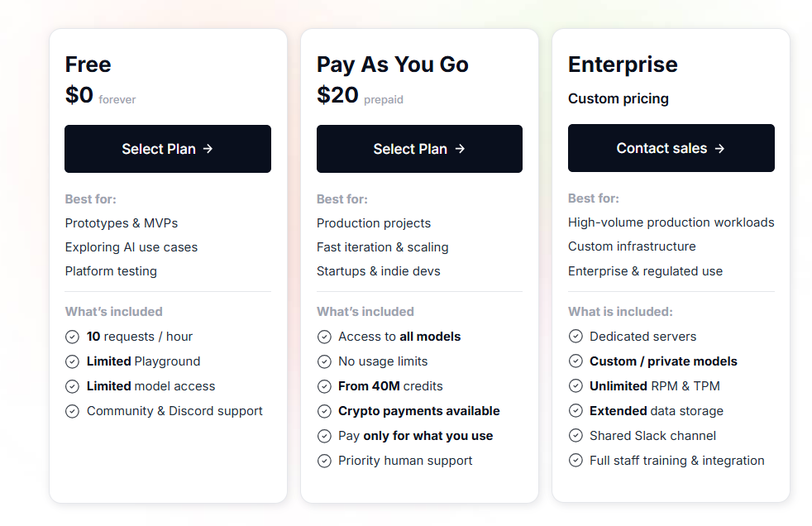
Task: Click check icon next to Priority human support
Action: (324, 461)
